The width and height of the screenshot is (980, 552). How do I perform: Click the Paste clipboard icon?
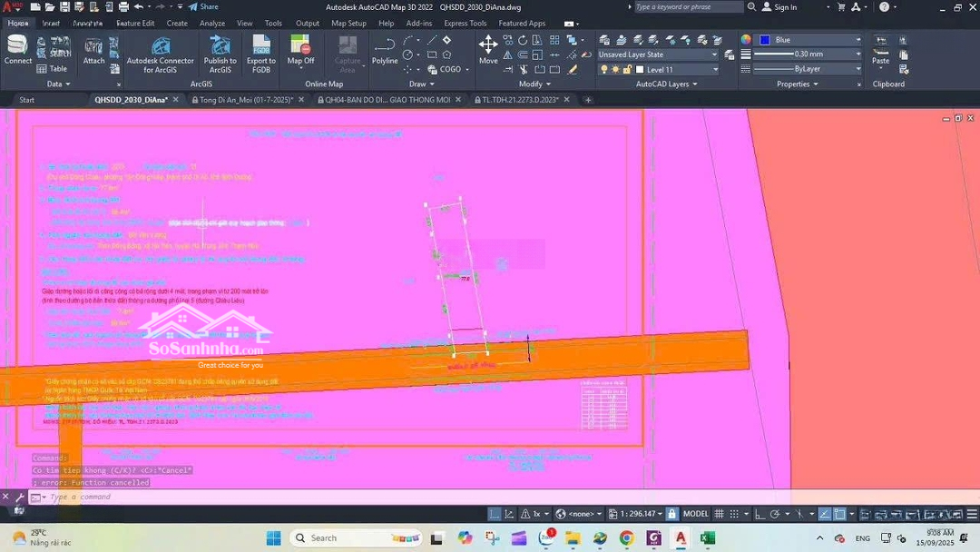point(880,50)
